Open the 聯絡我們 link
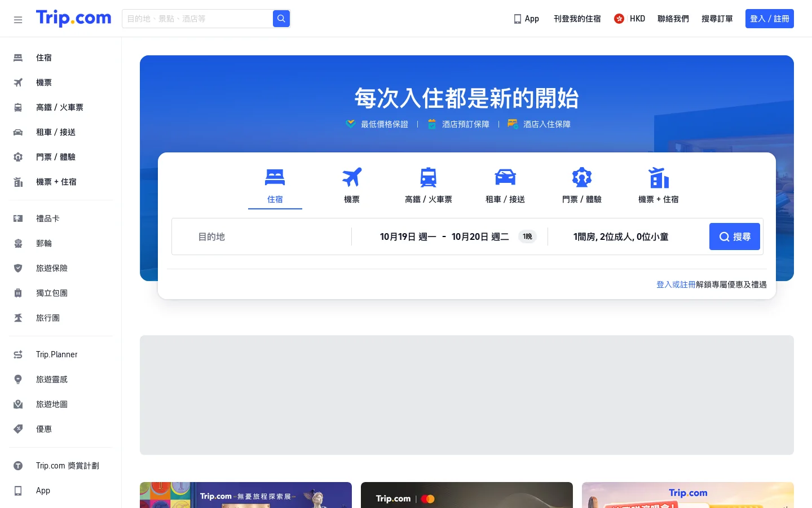The width and height of the screenshot is (812, 508). click(673, 19)
